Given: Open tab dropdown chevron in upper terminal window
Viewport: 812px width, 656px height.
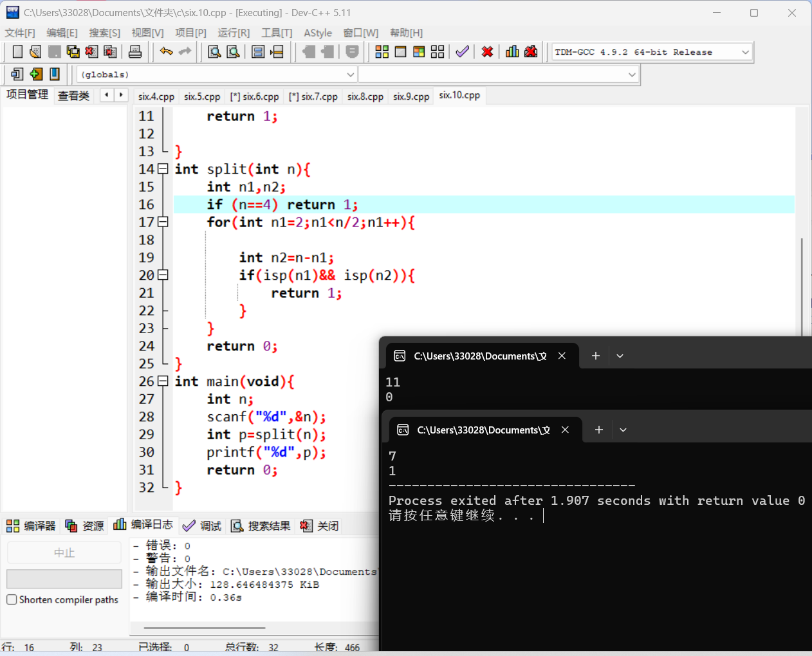Looking at the screenshot, I should coord(620,356).
